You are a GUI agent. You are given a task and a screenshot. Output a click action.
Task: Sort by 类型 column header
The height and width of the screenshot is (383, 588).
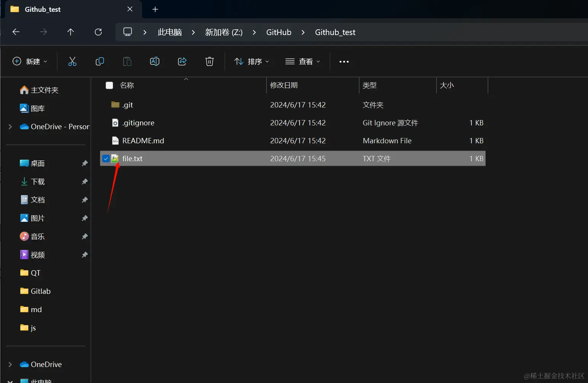(x=370, y=85)
